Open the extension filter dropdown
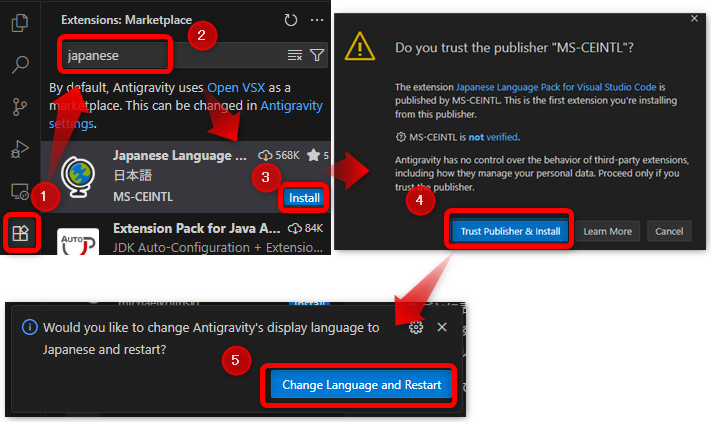Image resolution: width=711 pixels, height=422 pixels. pos(317,55)
